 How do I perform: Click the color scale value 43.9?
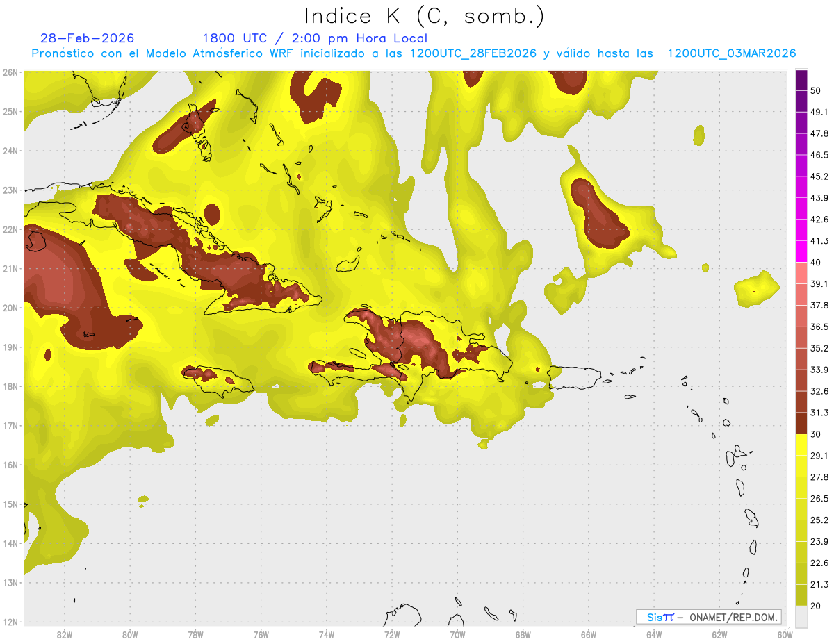pyautogui.click(x=819, y=199)
